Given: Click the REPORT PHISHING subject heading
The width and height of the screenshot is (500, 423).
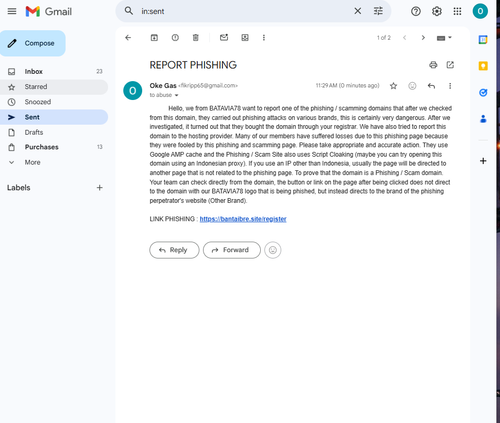Looking at the screenshot, I should pyautogui.click(x=193, y=65).
